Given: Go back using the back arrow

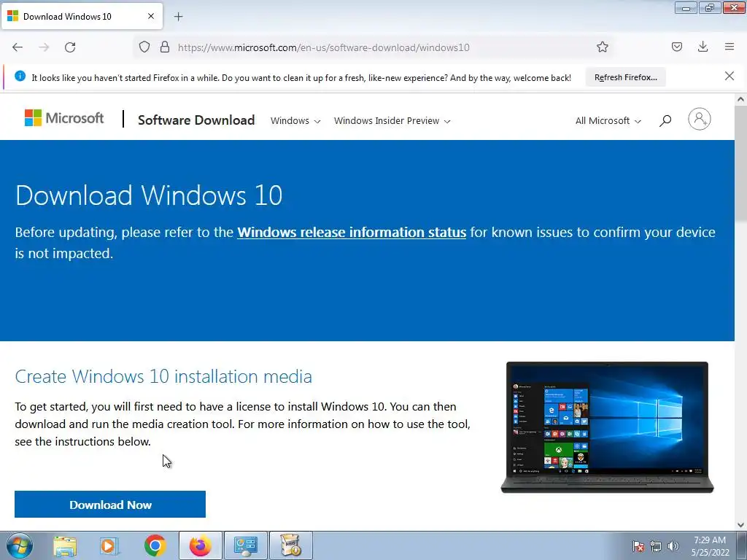Looking at the screenshot, I should pos(18,47).
